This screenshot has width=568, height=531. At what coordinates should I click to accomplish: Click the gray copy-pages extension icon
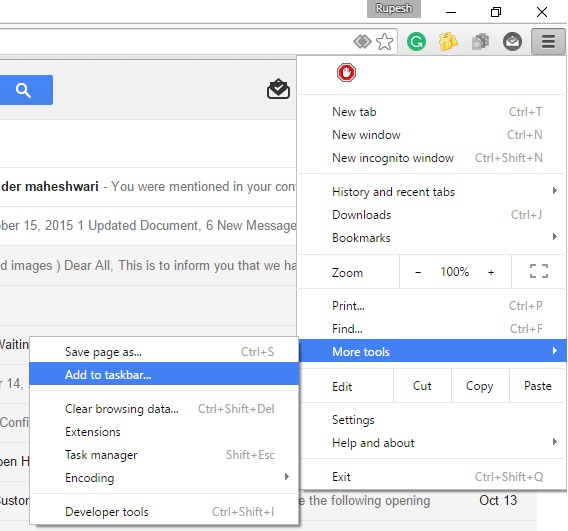(480, 41)
